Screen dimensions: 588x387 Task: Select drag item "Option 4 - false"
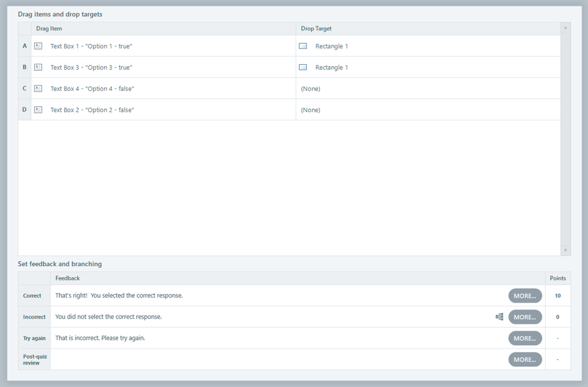click(x=164, y=88)
